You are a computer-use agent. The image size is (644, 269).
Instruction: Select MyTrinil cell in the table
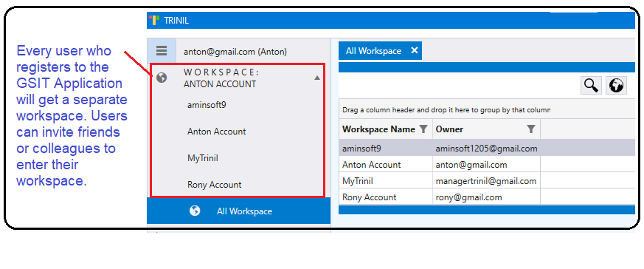tap(386, 181)
